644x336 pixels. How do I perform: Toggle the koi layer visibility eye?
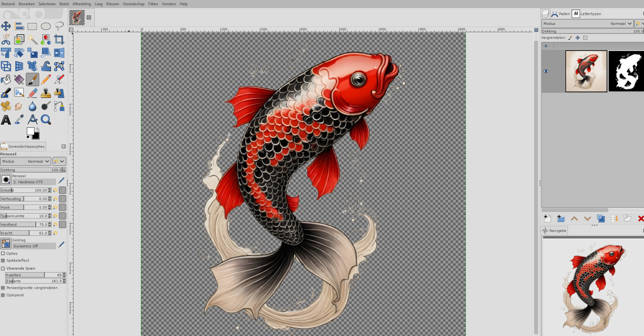pos(546,71)
